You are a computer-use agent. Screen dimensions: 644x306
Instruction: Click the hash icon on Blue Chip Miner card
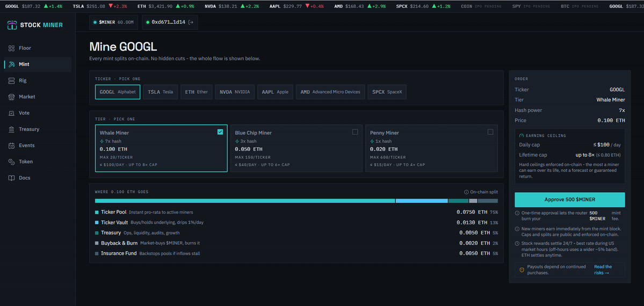(236, 141)
